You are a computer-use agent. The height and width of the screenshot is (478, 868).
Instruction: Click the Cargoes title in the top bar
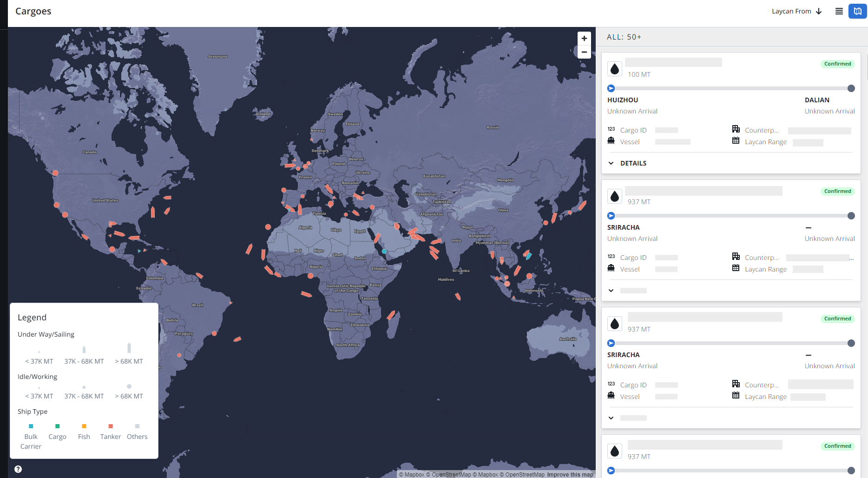[33, 11]
